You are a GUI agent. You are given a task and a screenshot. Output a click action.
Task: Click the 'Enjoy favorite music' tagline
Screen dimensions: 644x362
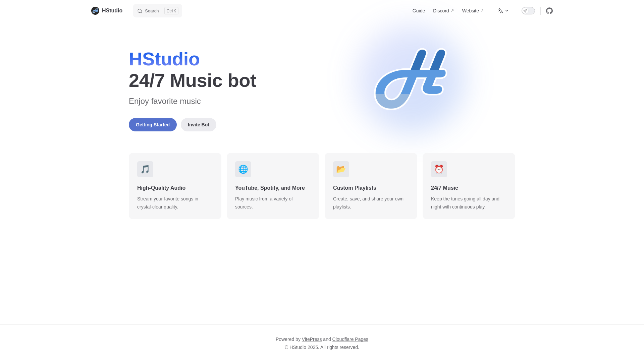165,101
